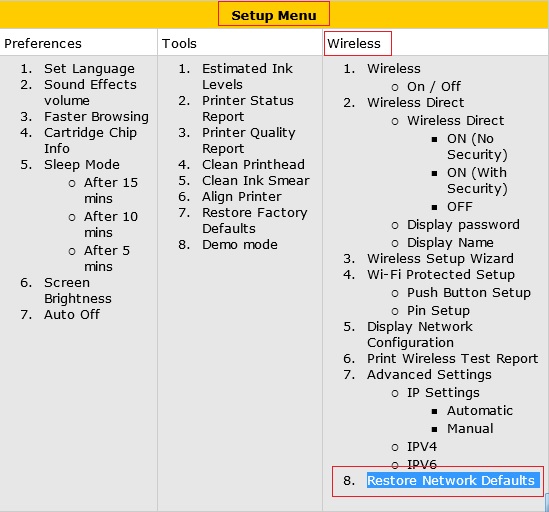Click Pin Setup sub-item

point(438,311)
